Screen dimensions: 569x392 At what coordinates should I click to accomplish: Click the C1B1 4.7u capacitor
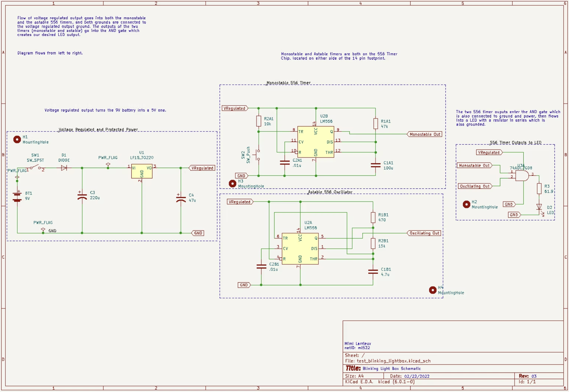click(373, 271)
